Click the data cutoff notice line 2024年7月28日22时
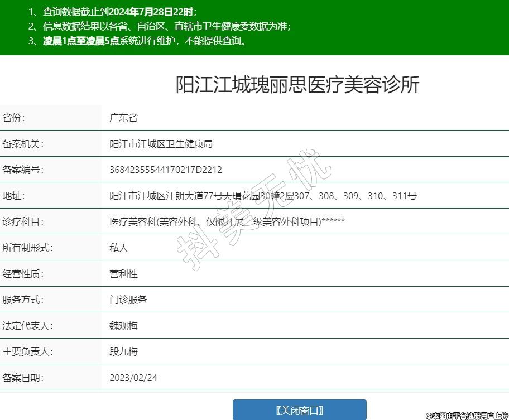 [x=119, y=11]
